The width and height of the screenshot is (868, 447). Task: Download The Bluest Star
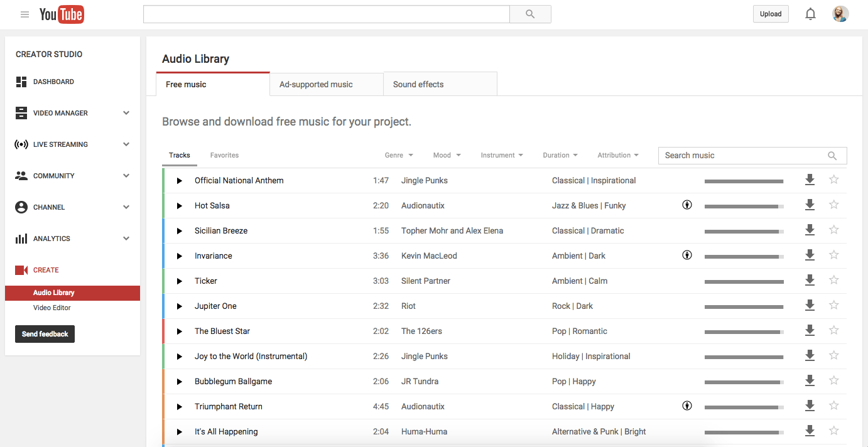[810, 331]
